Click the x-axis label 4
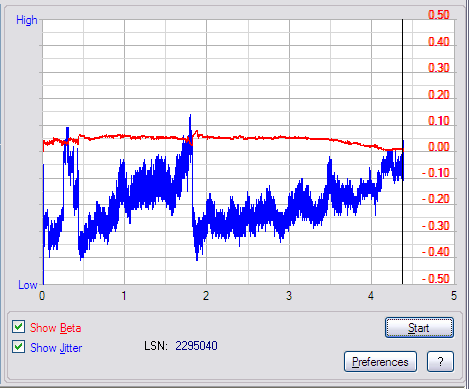Image resolution: width=469 pixels, height=389 pixels. pos(371,296)
